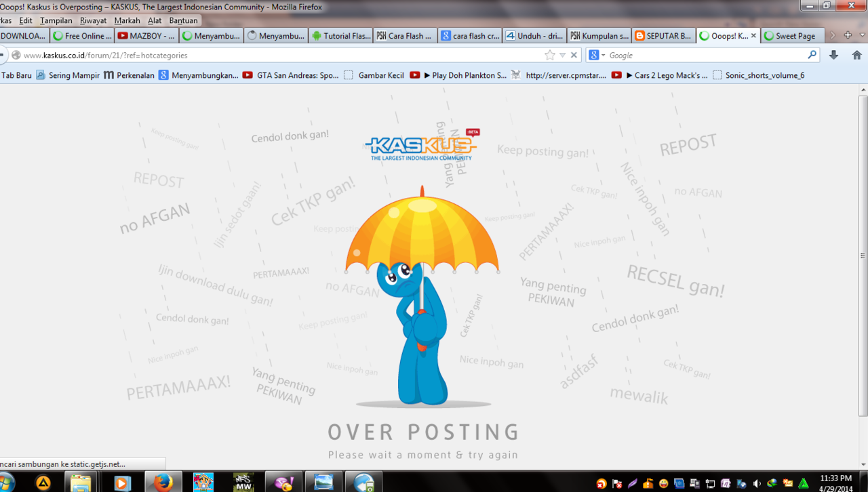This screenshot has width=868, height=492.
Task: Open the Downloads arrow in toolbar
Action: (833, 56)
